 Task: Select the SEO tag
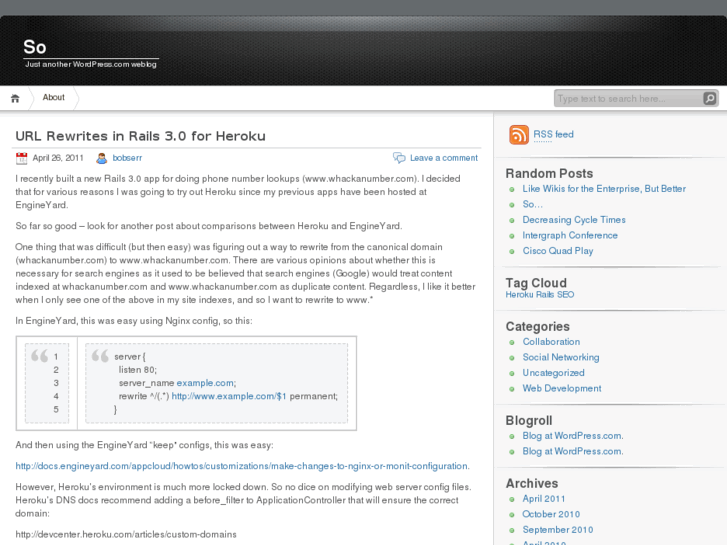tap(565, 295)
